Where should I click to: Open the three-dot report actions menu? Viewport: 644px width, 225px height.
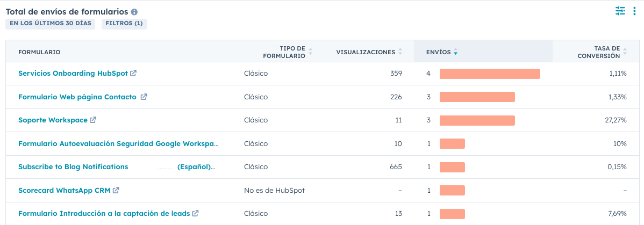point(635,11)
